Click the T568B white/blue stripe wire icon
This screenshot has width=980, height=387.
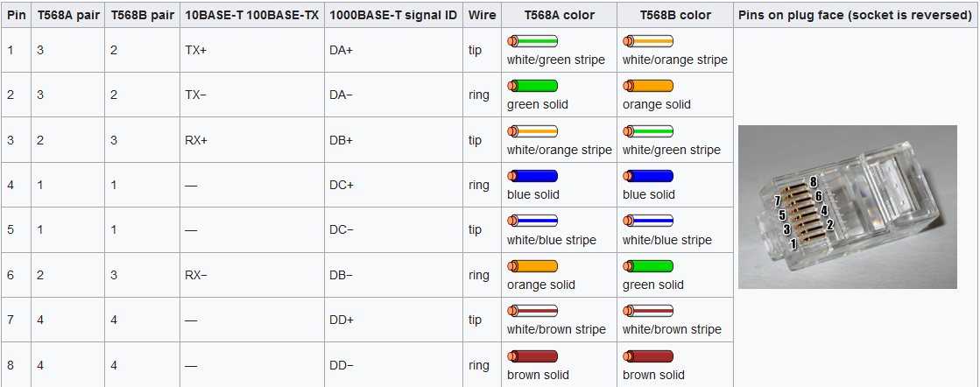click(648, 221)
